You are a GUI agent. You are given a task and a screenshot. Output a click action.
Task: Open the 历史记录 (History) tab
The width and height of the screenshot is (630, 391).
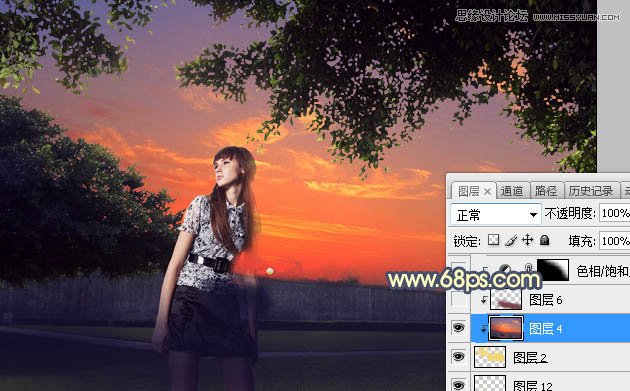coord(591,191)
